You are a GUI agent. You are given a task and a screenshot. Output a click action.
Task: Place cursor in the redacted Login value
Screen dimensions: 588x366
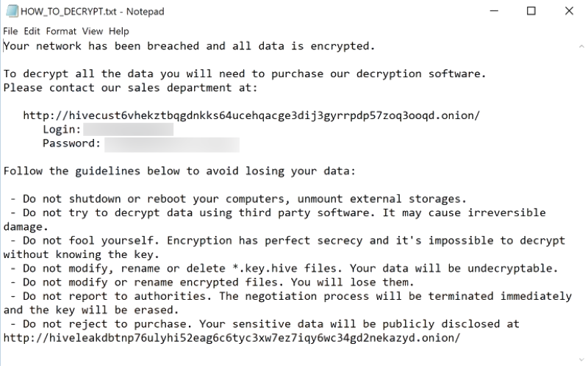(x=128, y=130)
